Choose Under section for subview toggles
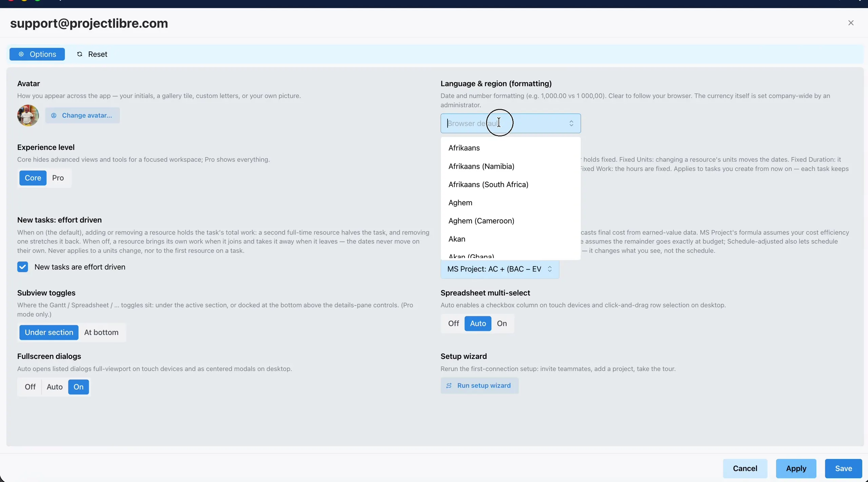The image size is (868, 482). tap(49, 333)
